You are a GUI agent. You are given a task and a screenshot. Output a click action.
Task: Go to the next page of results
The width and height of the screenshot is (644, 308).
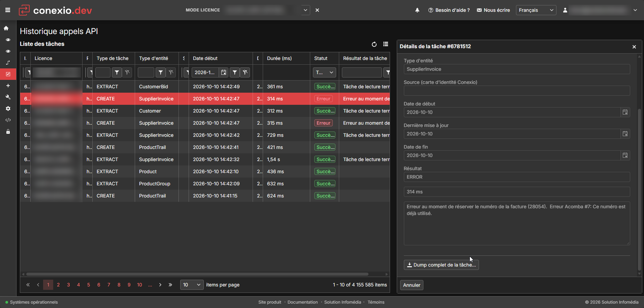pyautogui.click(x=160, y=285)
